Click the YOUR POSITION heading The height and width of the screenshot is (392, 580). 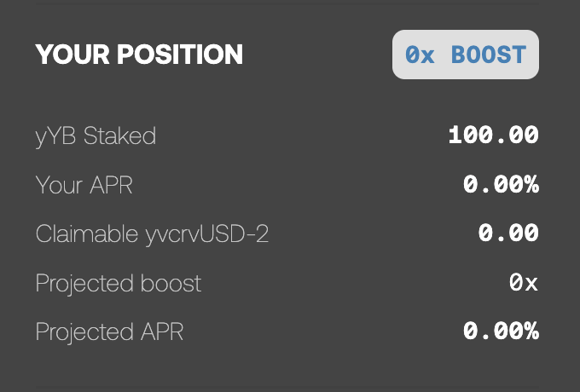pyautogui.click(x=139, y=55)
